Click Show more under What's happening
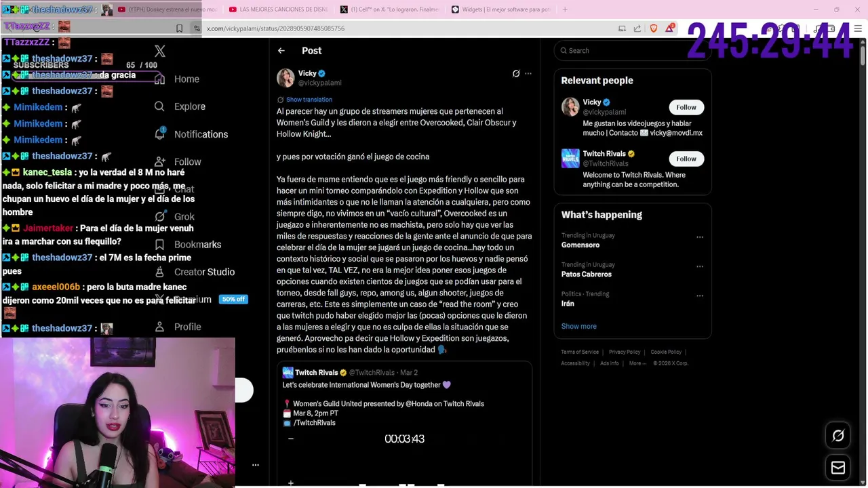 (x=578, y=326)
